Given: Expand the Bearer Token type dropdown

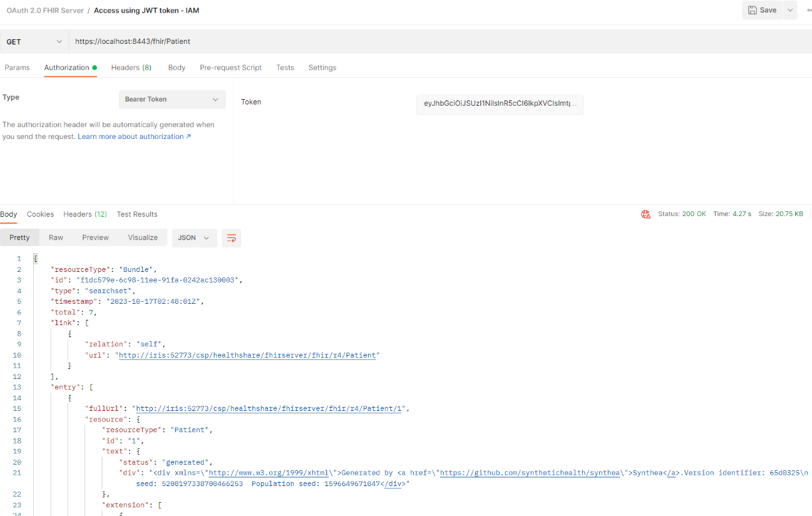Looking at the screenshot, I should coord(172,99).
